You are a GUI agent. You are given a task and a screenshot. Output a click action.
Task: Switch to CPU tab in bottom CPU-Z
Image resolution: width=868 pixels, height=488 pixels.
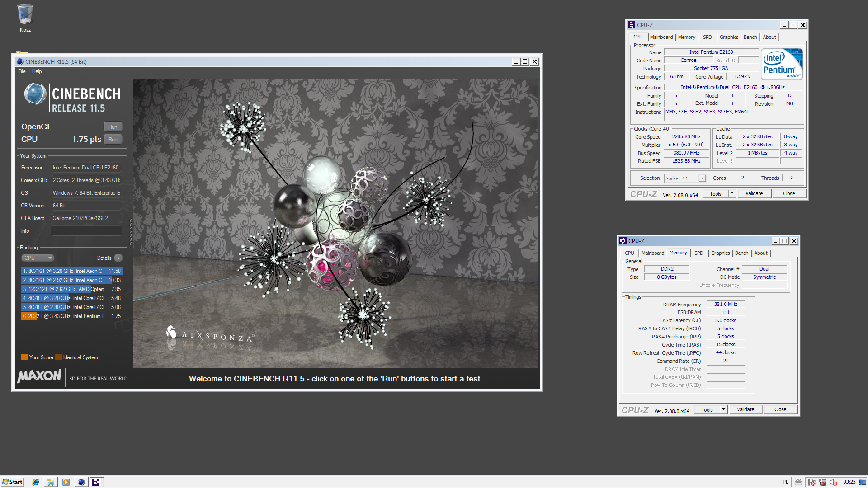coord(629,253)
